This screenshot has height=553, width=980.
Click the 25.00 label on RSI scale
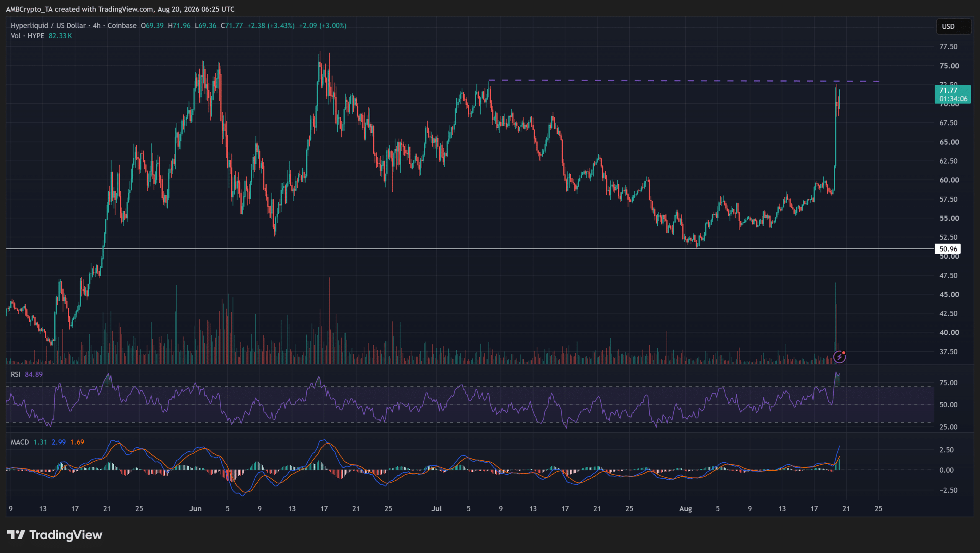tap(948, 427)
